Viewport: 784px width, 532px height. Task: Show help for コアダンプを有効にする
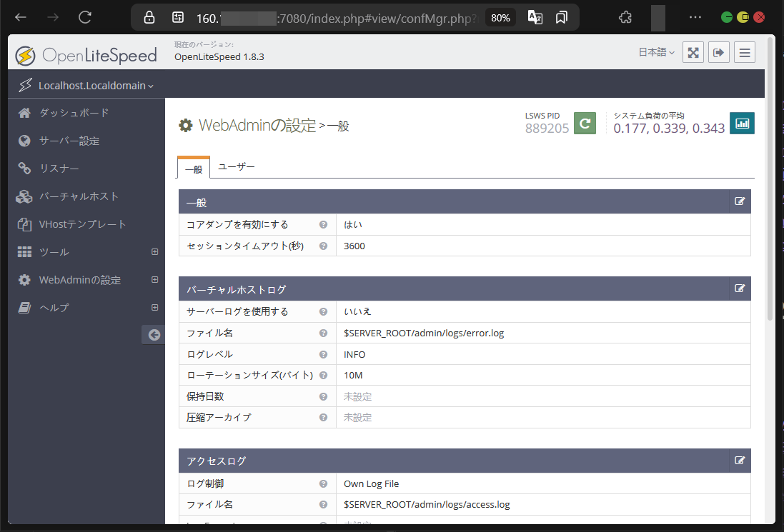tap(324, 225)
